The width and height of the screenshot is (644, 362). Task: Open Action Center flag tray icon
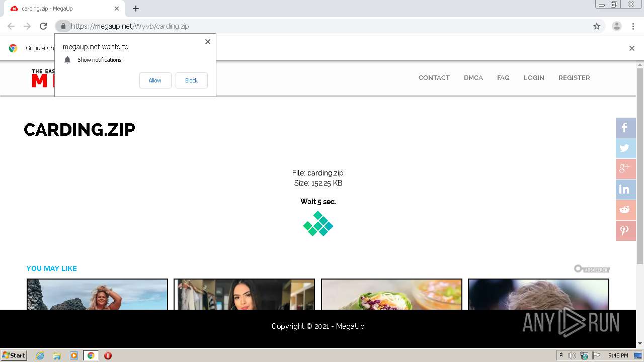595,355
